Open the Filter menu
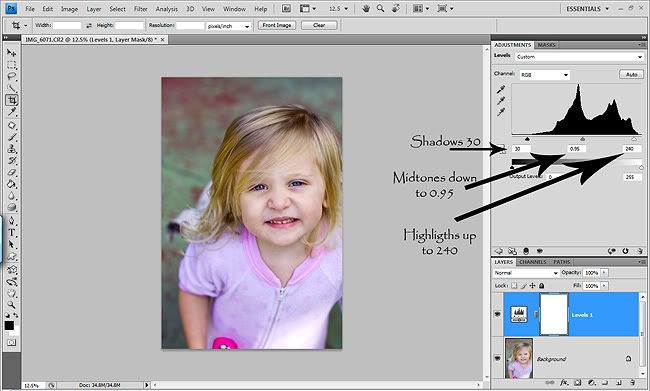Image resolution: width=650 pixels, height=391 pixels. pyautogui.click(x=141, y=9)
